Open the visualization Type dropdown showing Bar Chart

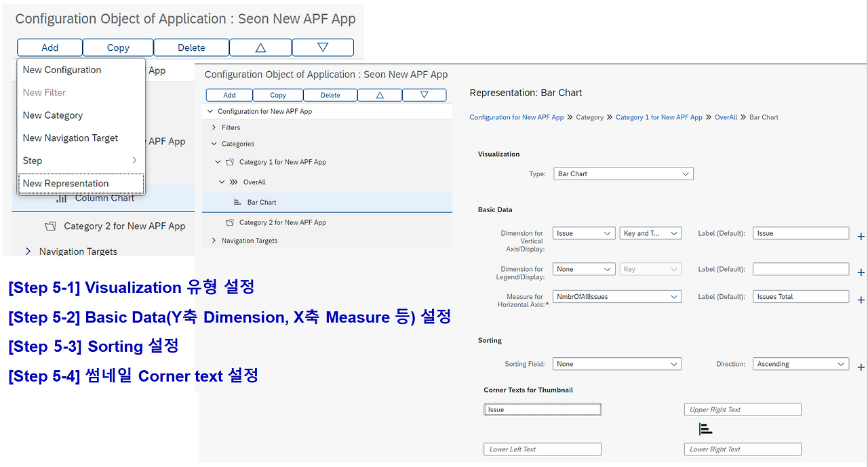click(x=624, y=174)
